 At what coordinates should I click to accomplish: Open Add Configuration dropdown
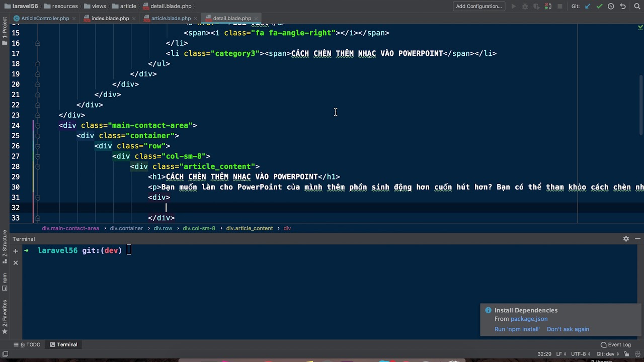click(x=479, y=7)
